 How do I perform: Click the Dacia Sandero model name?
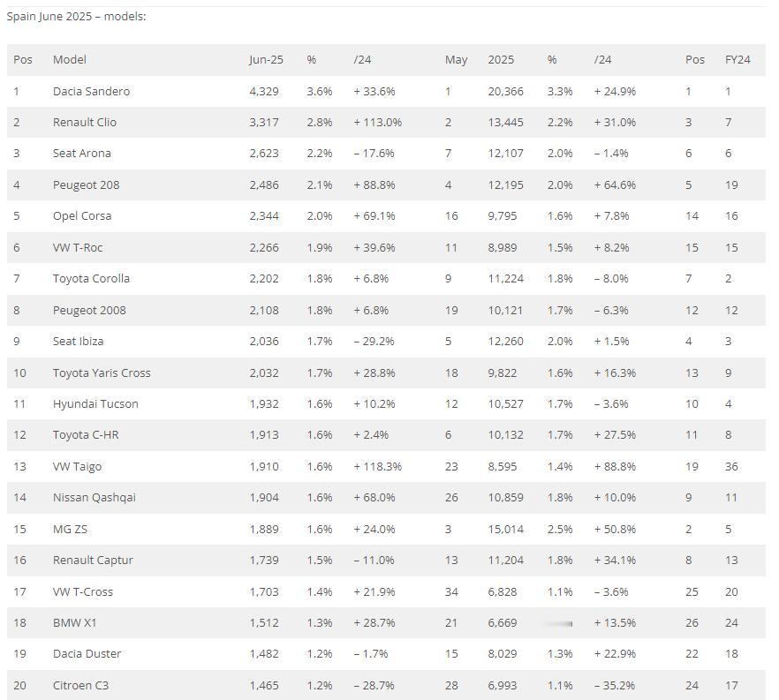pos(91,91)
